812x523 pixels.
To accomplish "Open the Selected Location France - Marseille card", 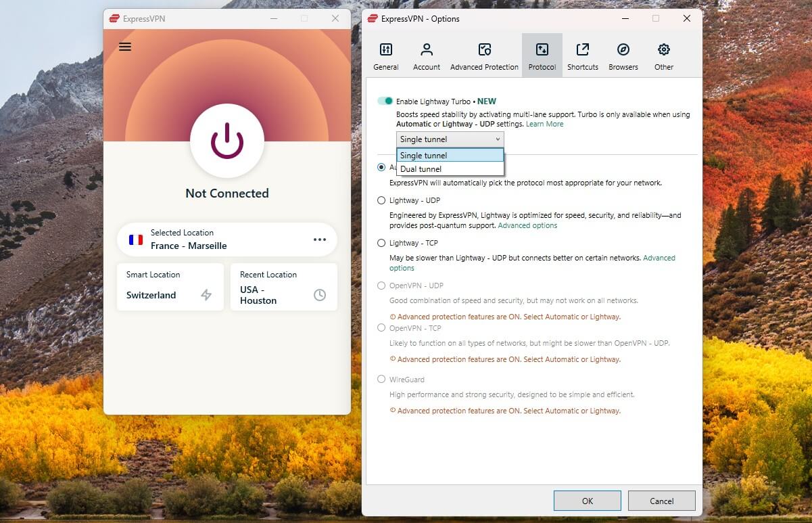I will point(227,240).
